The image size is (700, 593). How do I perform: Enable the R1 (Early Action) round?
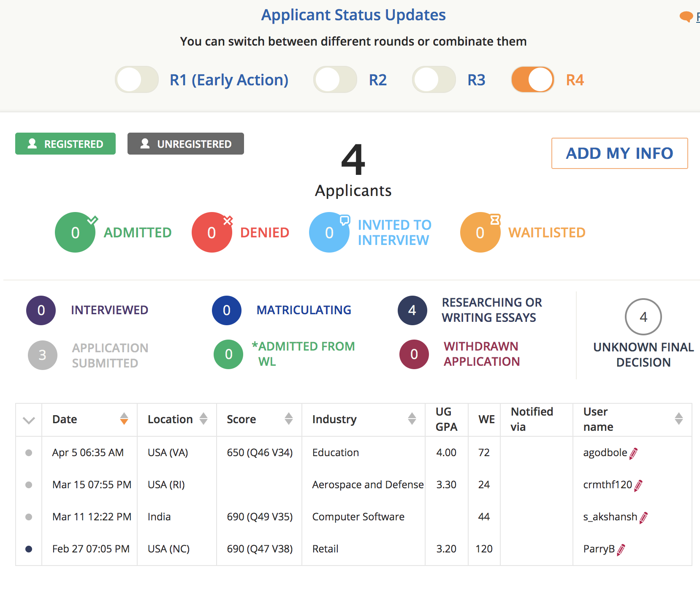point(136,79)
